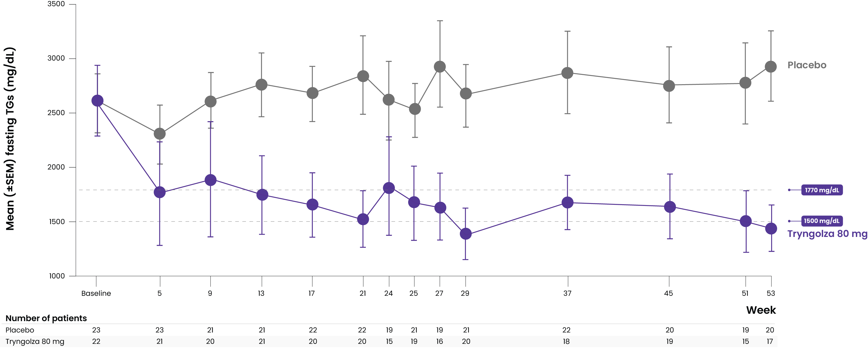
Task: Click the "1000" y-axis tick label
Action: click(57, 276)
